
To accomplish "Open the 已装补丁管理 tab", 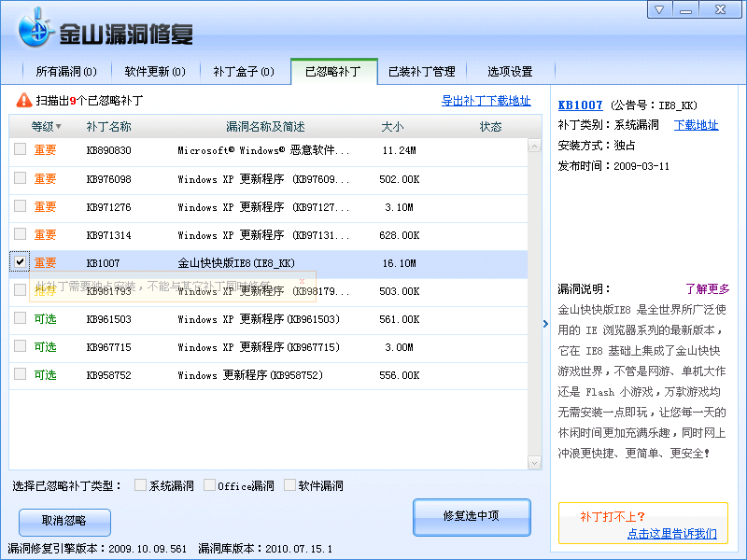I will pyautogui.click(x=422, y=72).
